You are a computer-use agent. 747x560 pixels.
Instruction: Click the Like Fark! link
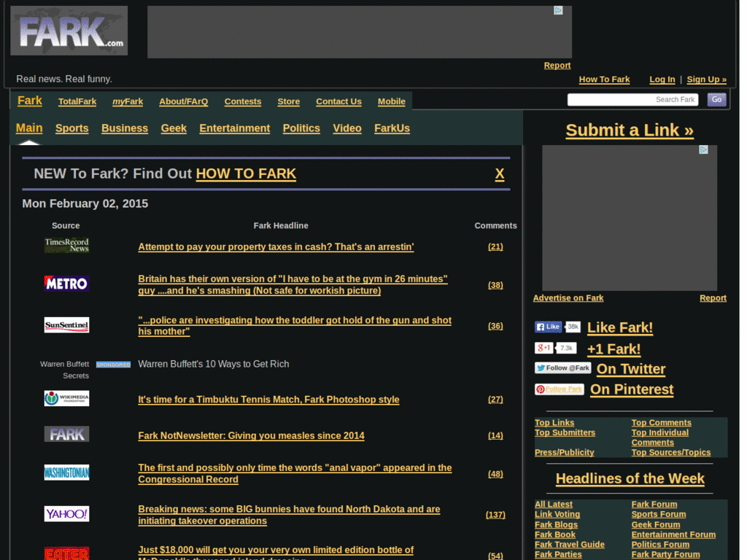click(x=620, y=327)
